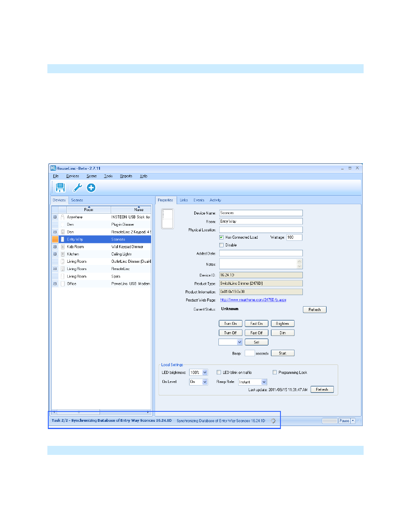
Task: Click the Brighten button
Action: [x=283, y=324]
